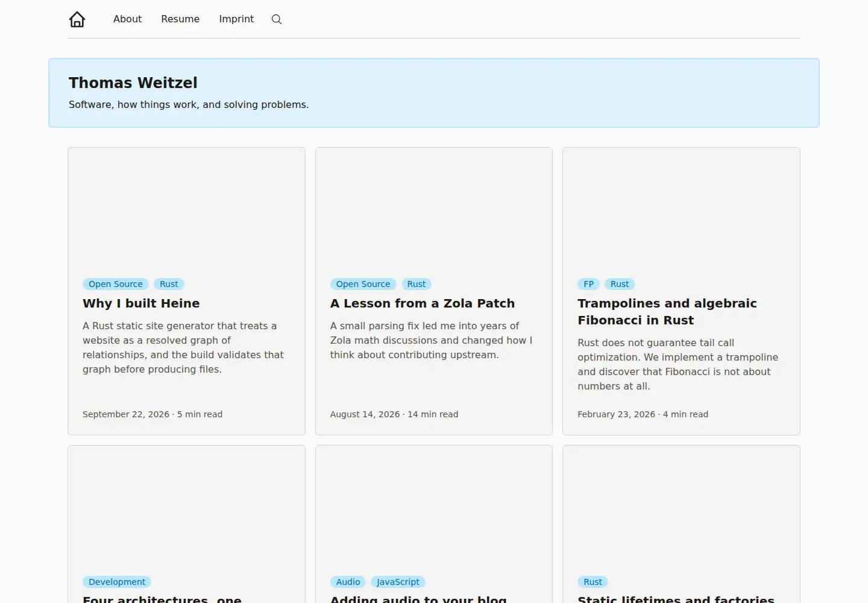
Task: Select Open Source tag on Zola Patch card
Action: [x=363, y=284]
